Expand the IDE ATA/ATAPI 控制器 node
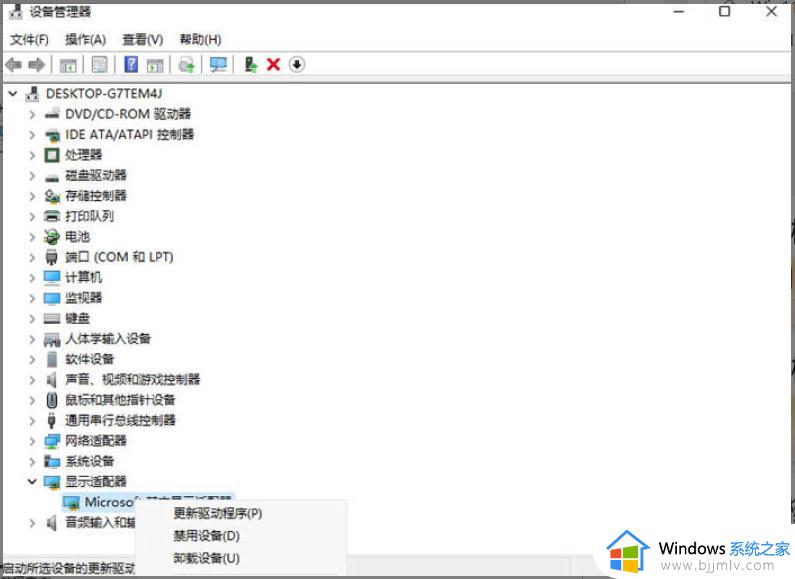795x579 pixels. click(x=32, y=134)
